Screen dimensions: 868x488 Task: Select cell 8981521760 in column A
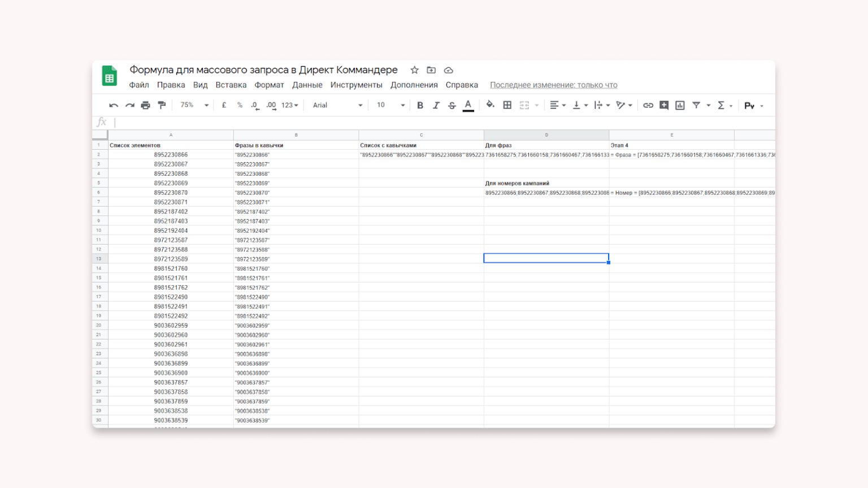pos(171,268)
